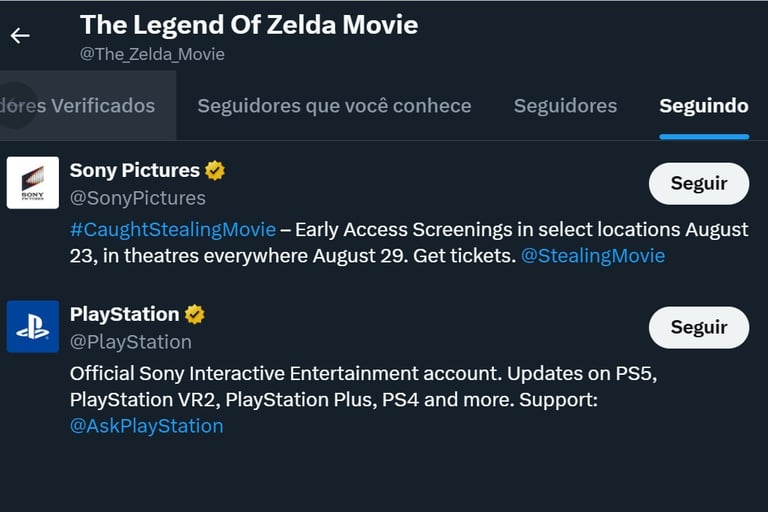Follow Sony Pictures with Seguir button

tap(699, 183)
